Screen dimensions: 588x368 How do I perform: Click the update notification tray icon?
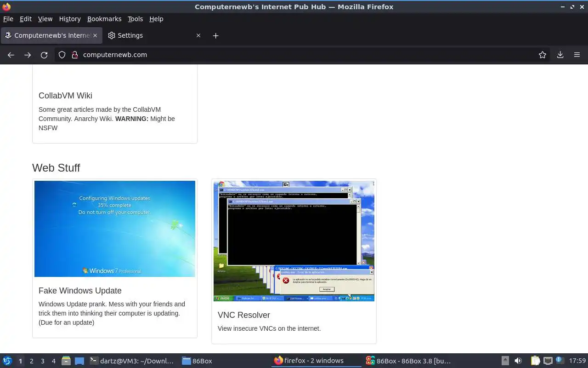[559, 361]
